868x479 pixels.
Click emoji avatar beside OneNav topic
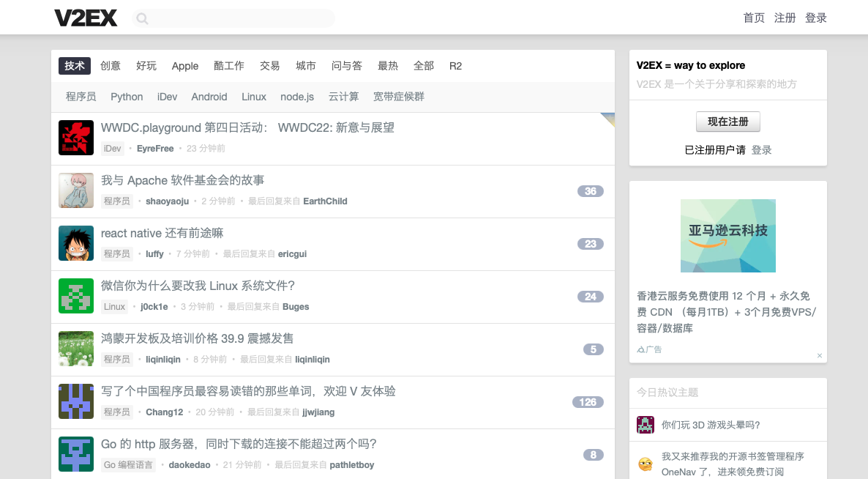tap(646, 464)
